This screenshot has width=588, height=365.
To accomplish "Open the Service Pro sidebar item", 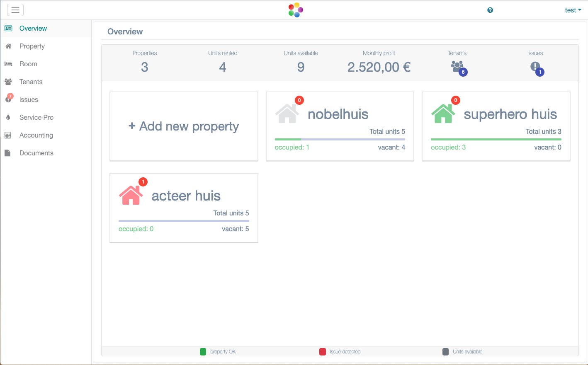I will 36,117.
